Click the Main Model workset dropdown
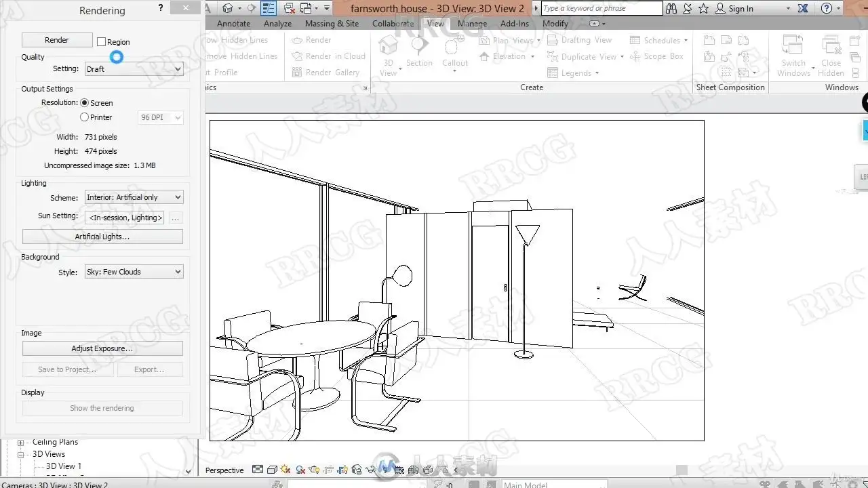The width and height of the screenshot is (868, 488). pos(553,485)
